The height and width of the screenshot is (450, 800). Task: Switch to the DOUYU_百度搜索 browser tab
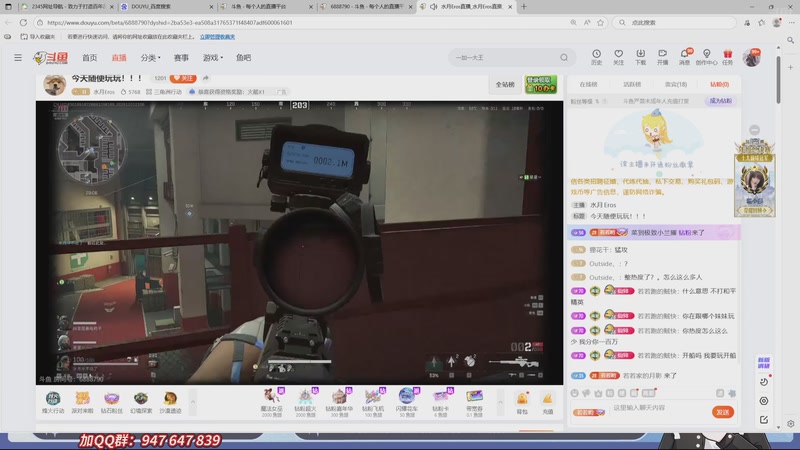click(167, 7)
